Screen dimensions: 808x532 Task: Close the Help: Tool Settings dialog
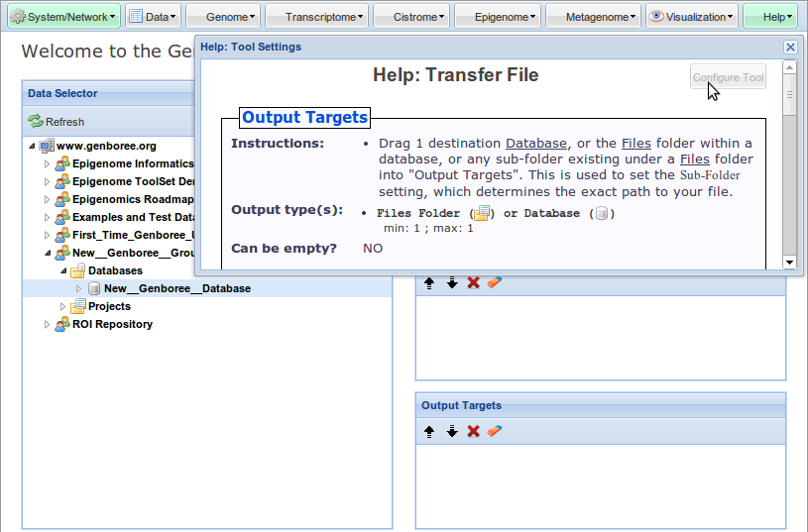pyautogui.click(x=790, y=47)
